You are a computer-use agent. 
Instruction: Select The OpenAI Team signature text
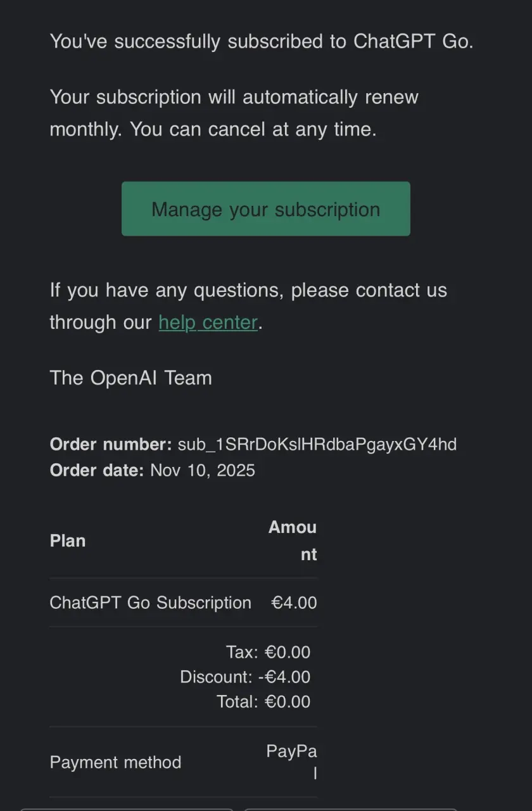coord(130,378)
